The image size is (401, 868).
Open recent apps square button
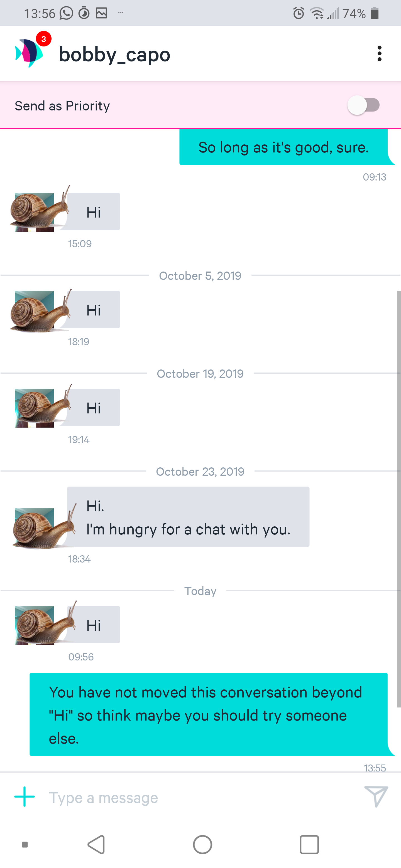click(x=309, y=844)
